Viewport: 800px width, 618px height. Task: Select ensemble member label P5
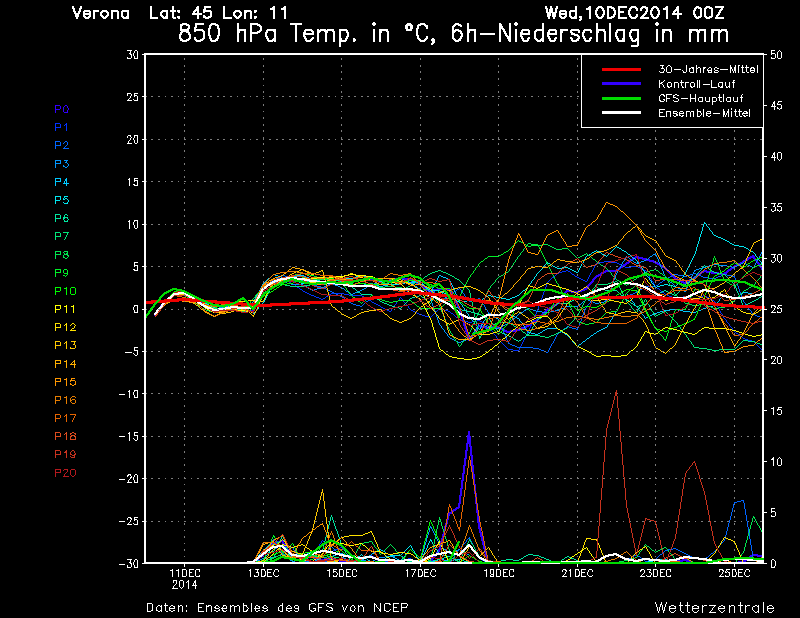tap(62, 200)
